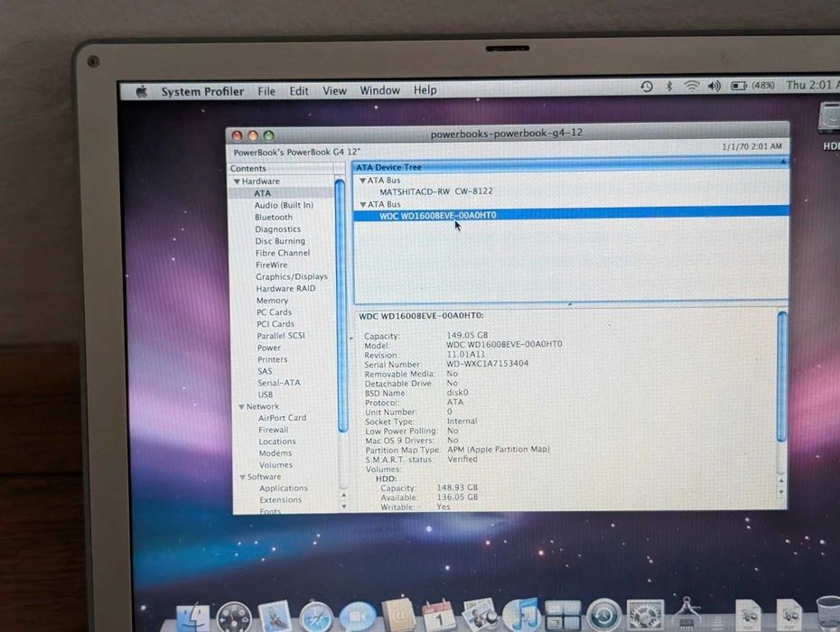Image resolution: width=840 pixels, height=632 pixels.
Task: Open the first PDF document in Dock
Action: point(748,615)
